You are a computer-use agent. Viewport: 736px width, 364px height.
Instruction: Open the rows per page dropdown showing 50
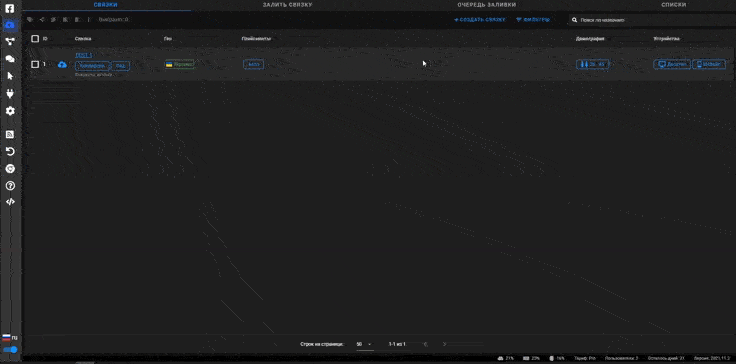[x=364, y=344]
